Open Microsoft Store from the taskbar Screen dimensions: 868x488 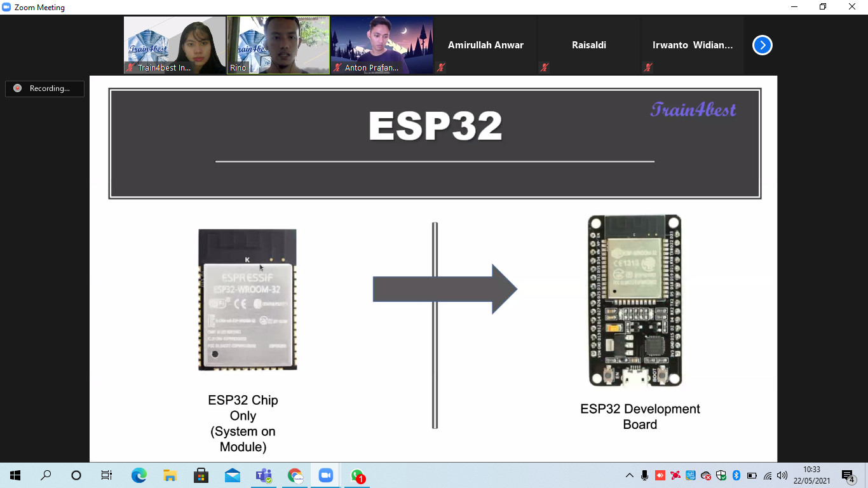tap(201, 475)
